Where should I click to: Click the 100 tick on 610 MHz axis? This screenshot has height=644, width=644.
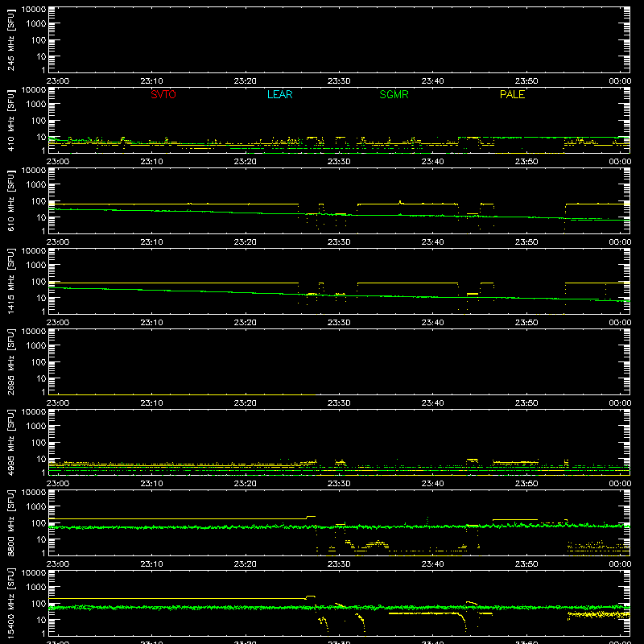tap(39, 201)
